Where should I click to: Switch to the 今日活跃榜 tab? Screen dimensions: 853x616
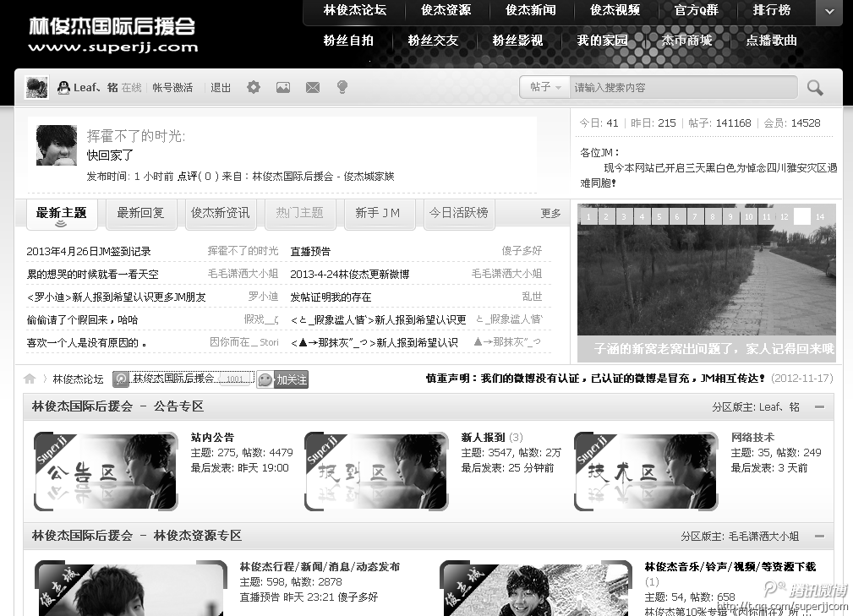pyautogui.click(x=458, y=213)
